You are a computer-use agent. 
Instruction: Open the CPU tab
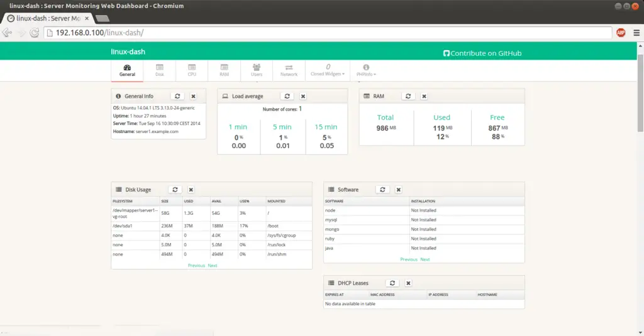(192, 70)
